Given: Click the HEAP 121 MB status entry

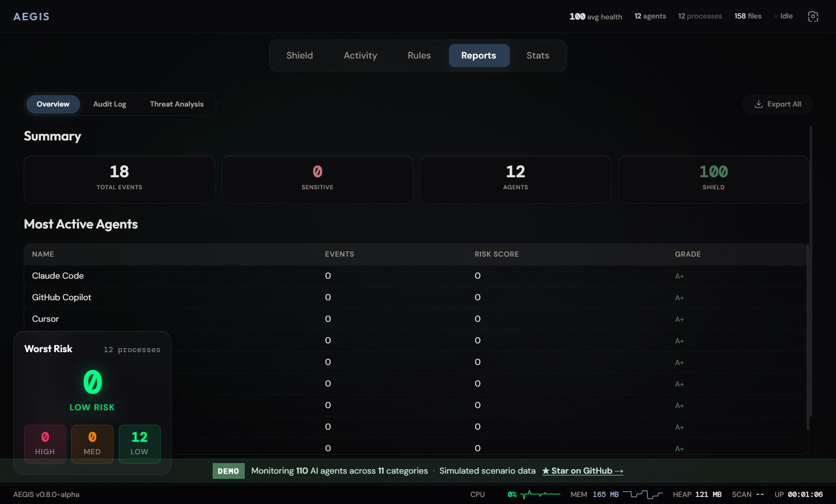Looking at the screenshot, I should 697,494.
